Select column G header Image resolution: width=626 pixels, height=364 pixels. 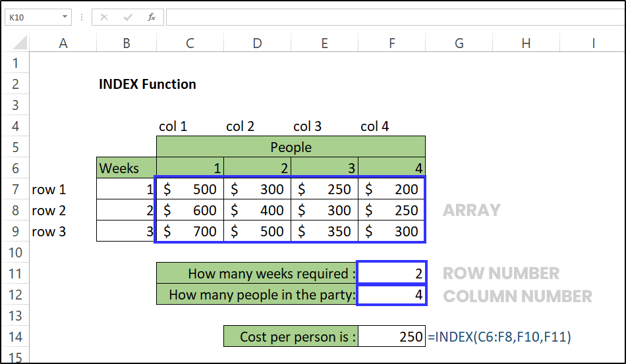pos(459,43)
